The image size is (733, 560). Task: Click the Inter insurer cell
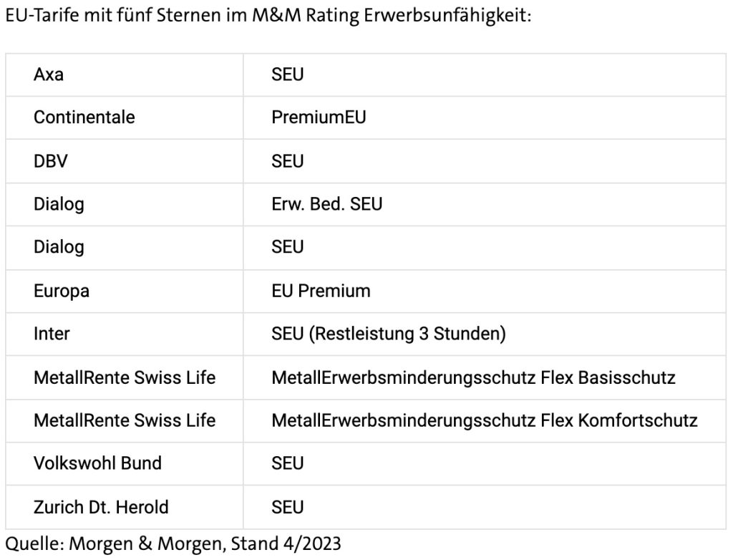point(52,334)
